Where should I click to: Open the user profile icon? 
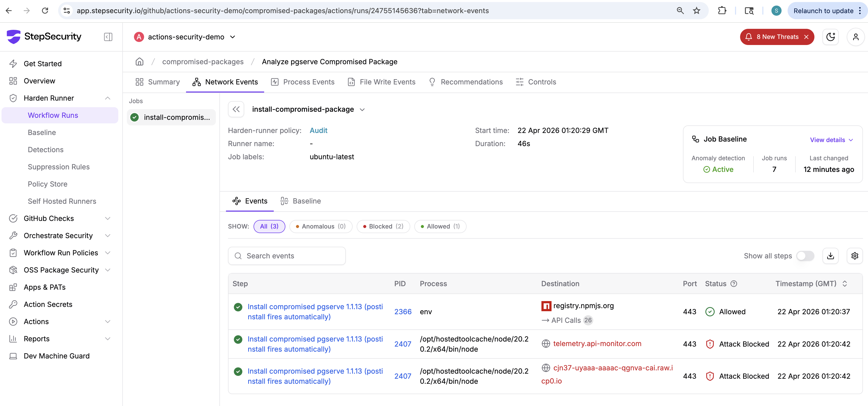(855, 37)
